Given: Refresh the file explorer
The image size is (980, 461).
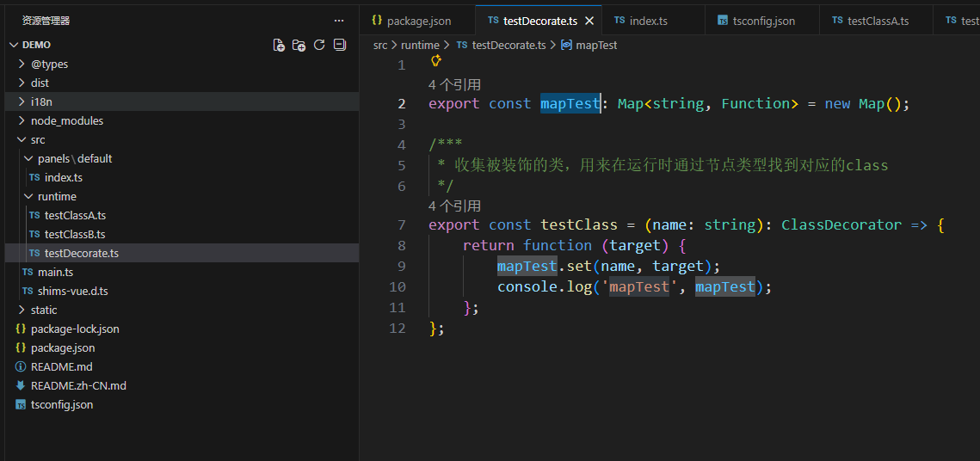Looking at the screenshot, I should (319, 45).
